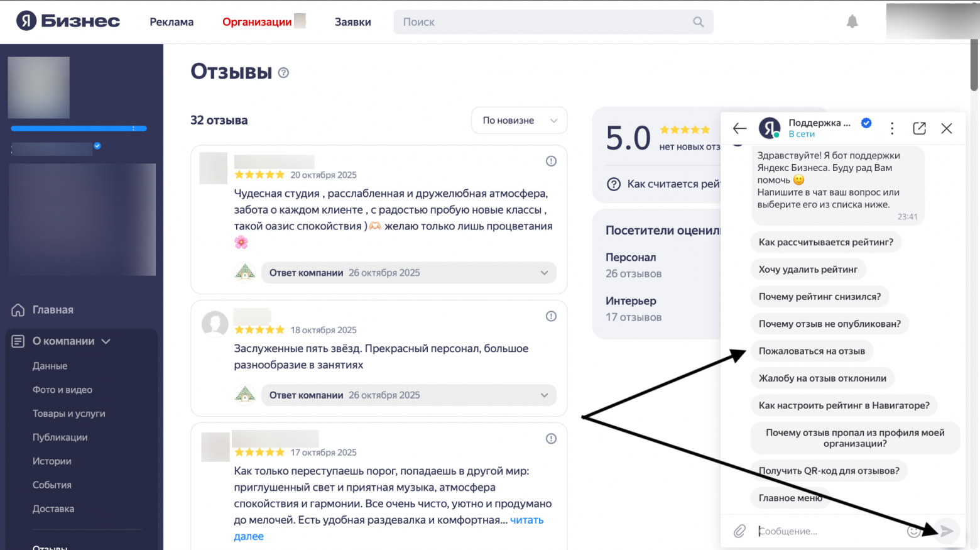Go to Главная in the sidebar
The height and width of the screenshot is (550, 980).
[53, 310]
